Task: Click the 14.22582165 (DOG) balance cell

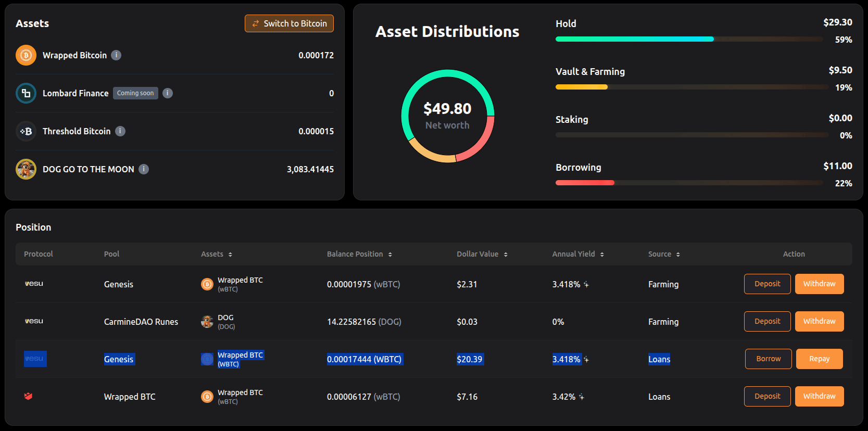Action: pyautogui.click(x=364, y=322)
